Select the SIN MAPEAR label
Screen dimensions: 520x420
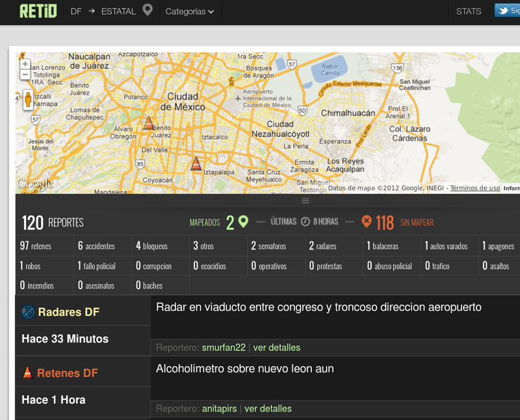tap(417, 222)
